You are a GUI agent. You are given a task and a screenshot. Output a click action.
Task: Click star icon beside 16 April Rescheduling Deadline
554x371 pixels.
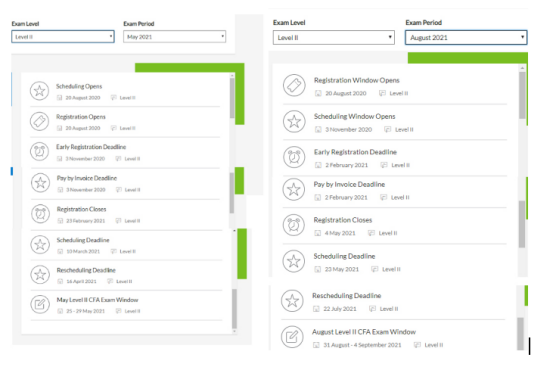coord(40,275)
